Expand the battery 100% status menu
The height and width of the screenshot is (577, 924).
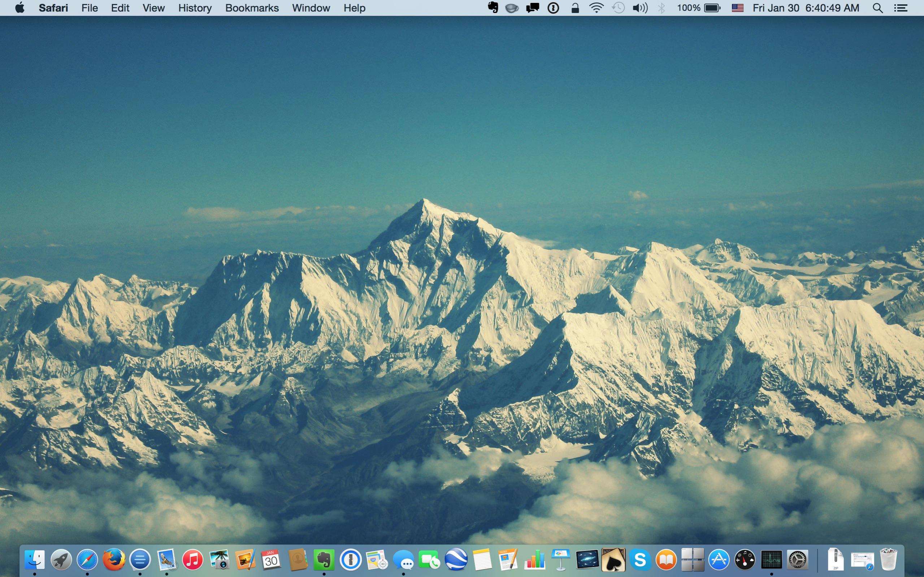(699, 8)
